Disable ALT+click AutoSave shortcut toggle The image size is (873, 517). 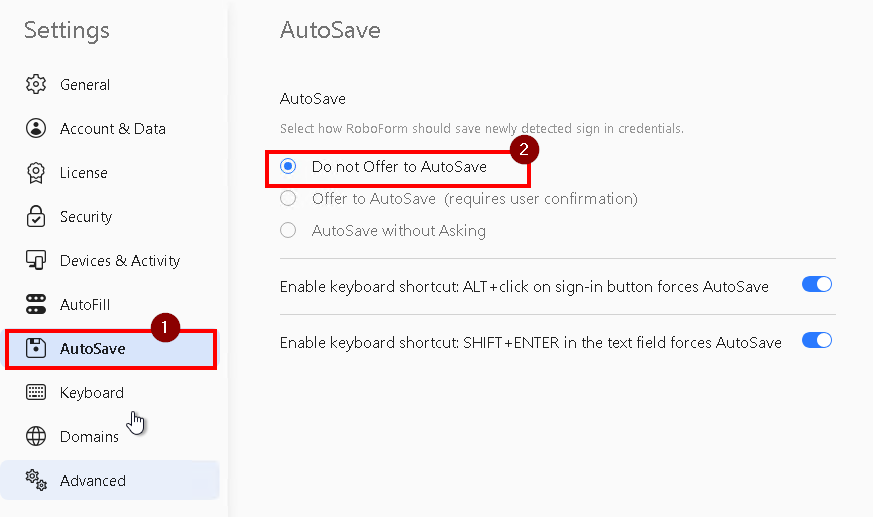[x=817, y=284]
